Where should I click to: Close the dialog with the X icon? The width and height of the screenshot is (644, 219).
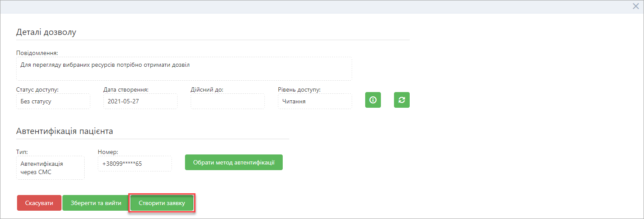pyautogui.click(x=636, y=6)
